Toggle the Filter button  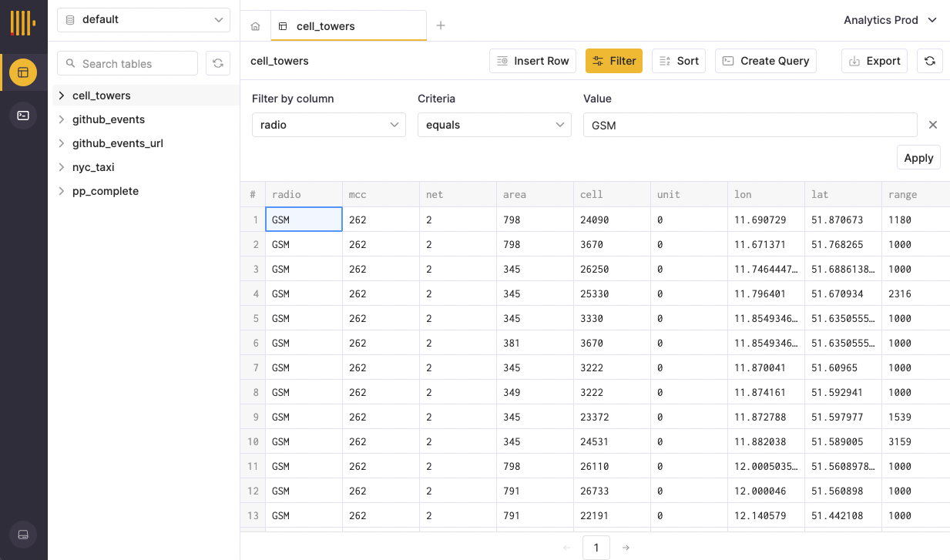coord(614,61)
